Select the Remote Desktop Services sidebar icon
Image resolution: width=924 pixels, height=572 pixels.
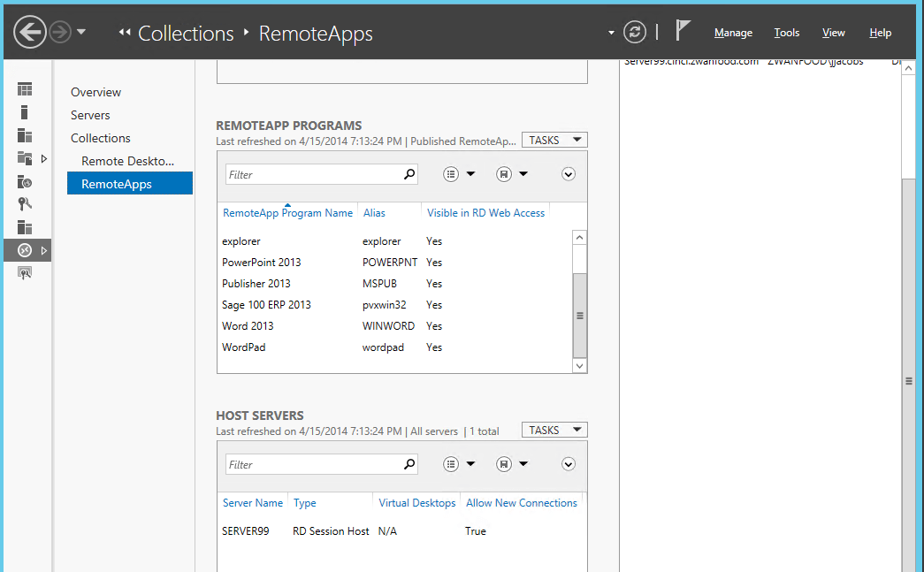pyautogui.click(x=25, y=250)
